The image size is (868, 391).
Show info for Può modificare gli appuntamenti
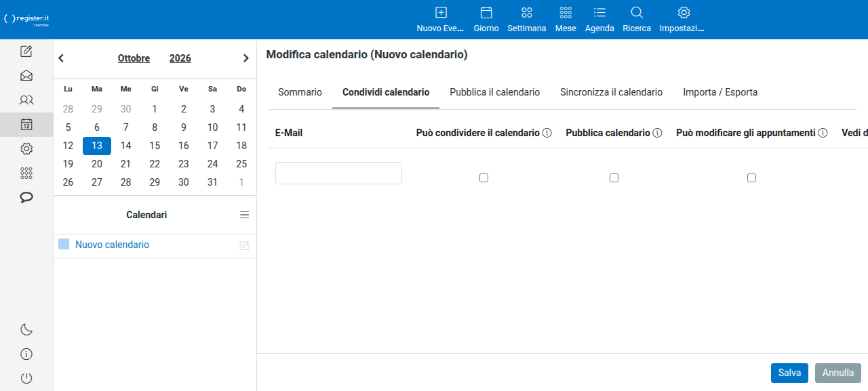tap(823, 133)
